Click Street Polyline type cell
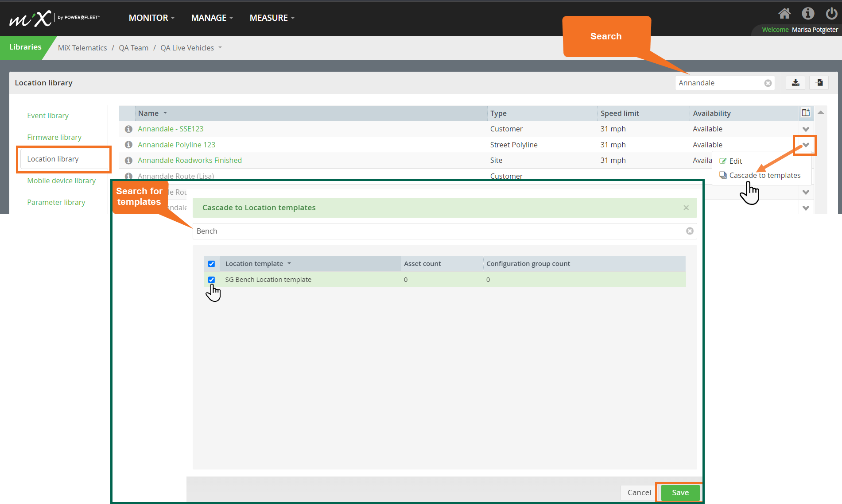 tap(514, 145)
